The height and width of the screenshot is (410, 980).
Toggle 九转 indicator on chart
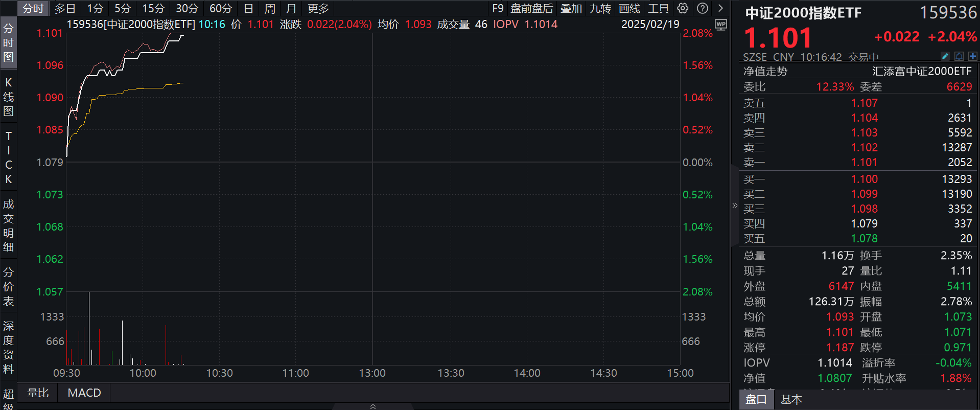(x=600, y=9)
